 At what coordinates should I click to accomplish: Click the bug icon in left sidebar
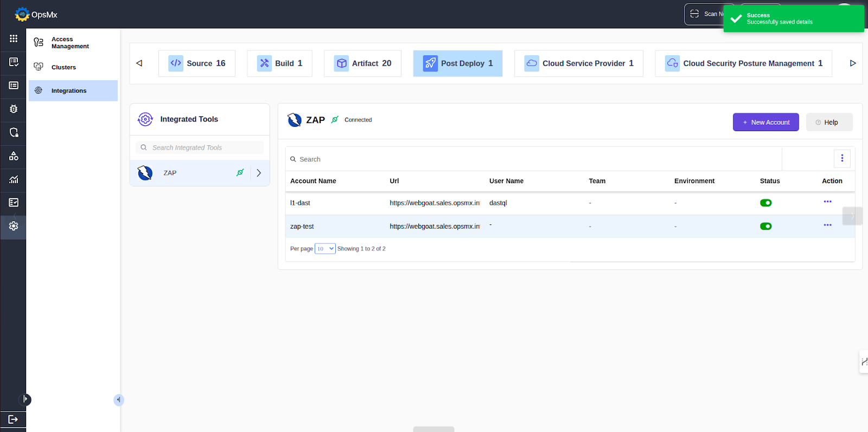(x=14, y=109)
